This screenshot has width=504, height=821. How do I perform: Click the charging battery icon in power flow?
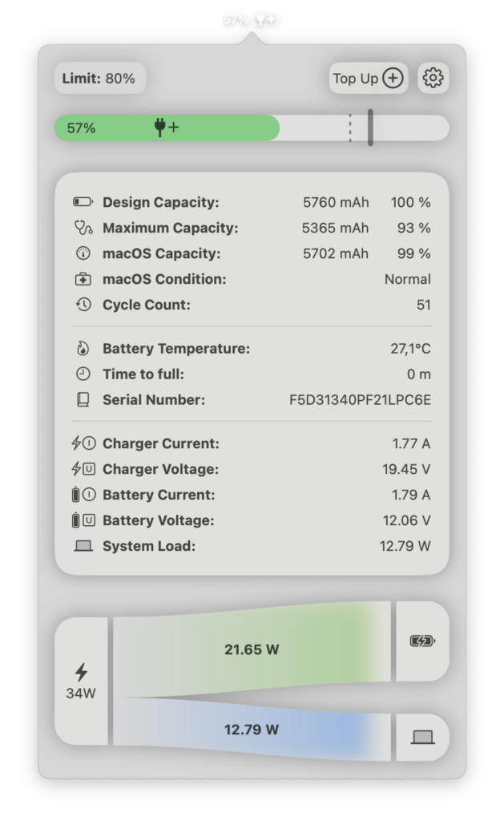(422, 641)
